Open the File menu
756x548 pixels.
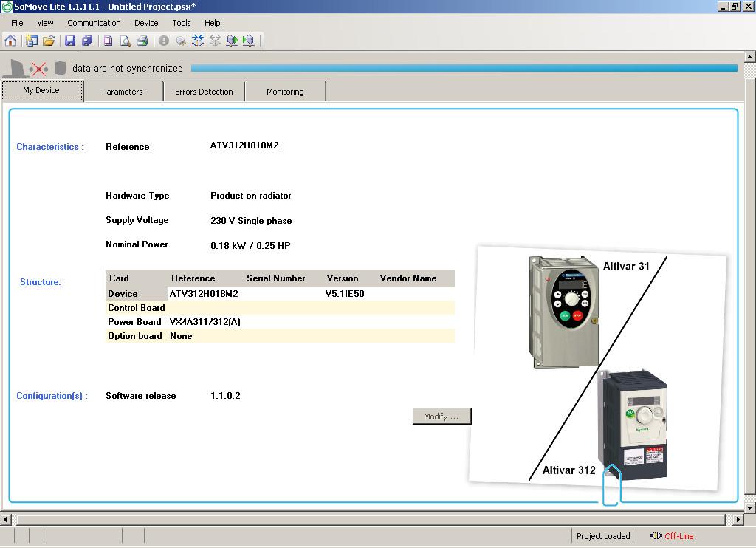tap(17, 23)
